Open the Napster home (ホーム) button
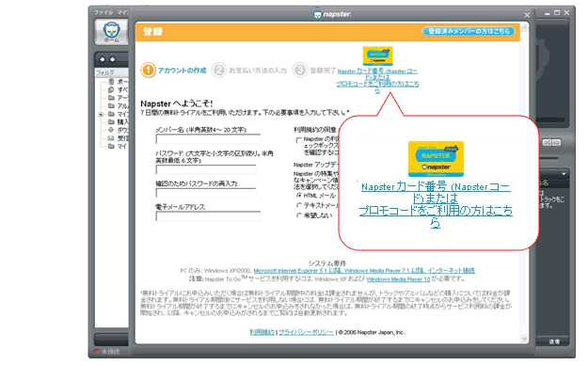This screenshot has height=366, width=588. point(111,32)
